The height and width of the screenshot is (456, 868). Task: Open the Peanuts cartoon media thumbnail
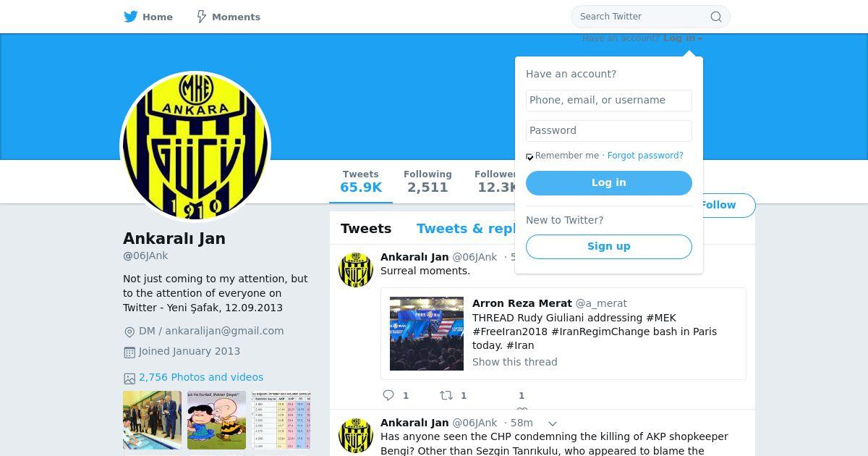pyautogui.click(x=216, y=420)
